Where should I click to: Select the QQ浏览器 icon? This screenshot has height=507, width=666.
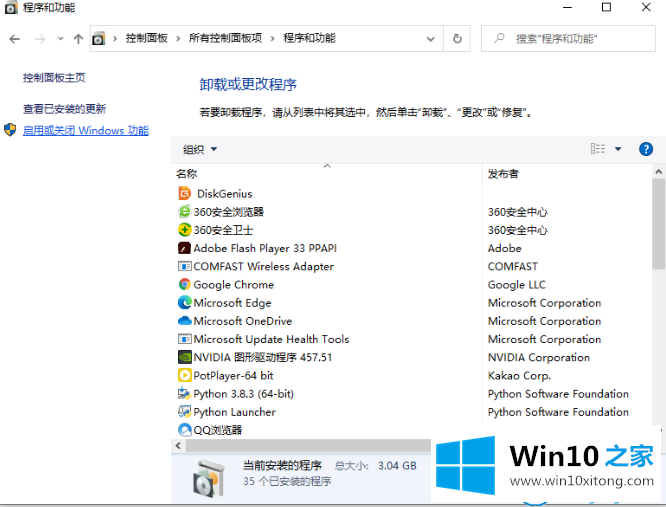pyautogui.click(x=184, y=430)
